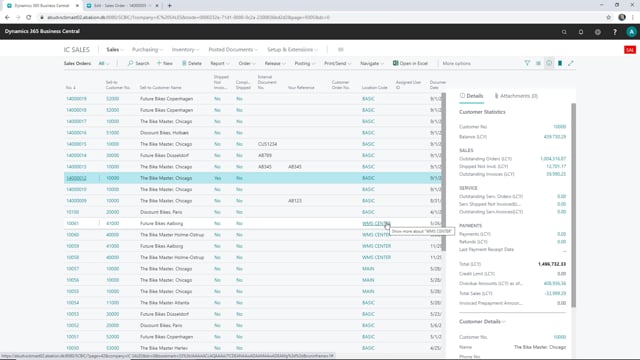Show More options in the action bar
Screen dimensions: 640x360
pyautogui.click(x=456, y=63)
